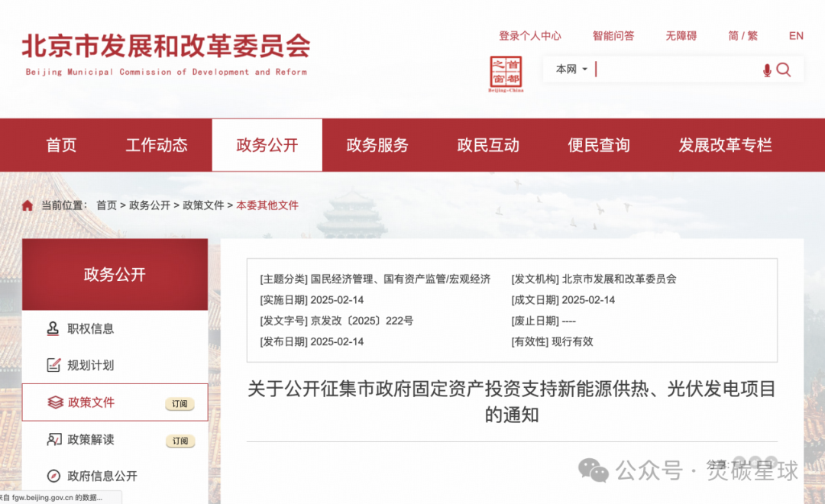Switch to EN English version
The height and width of the screenshot is (504, 825).
click(796, 36)
